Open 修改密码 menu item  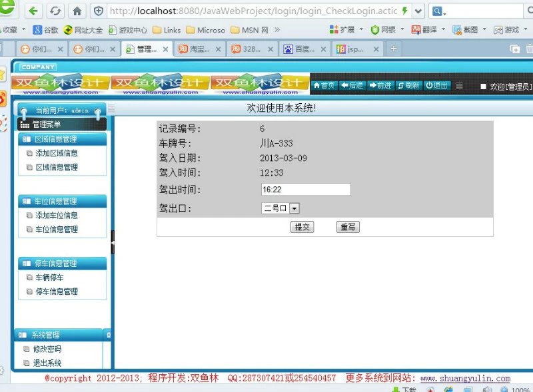(x=47, y=349)
